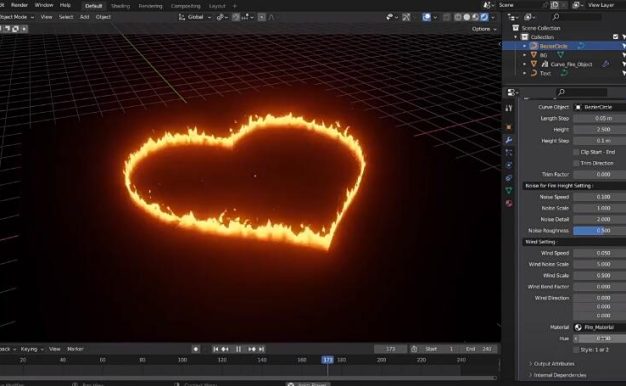626x386 pixels.
Task: Jump to the last frame
Action: tap(261, 349)
